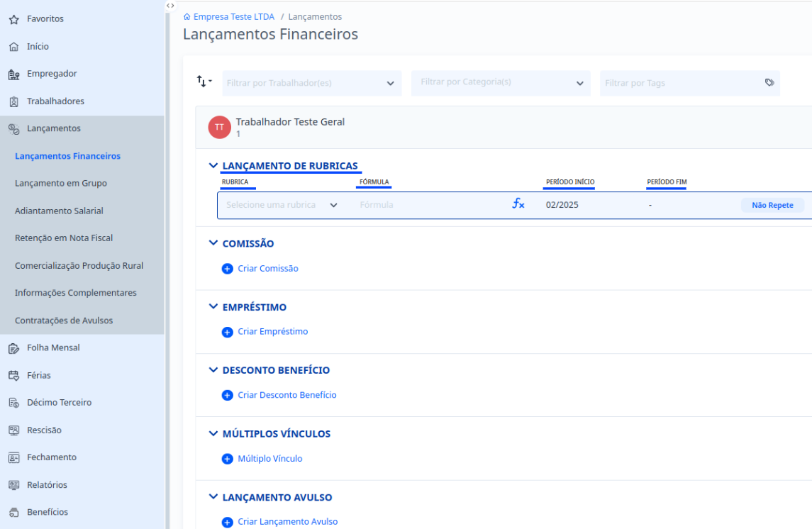The image size is (812, 529).
Task: Open Retenção em Nota Fiscal item
Action: [x=64, y=238]
